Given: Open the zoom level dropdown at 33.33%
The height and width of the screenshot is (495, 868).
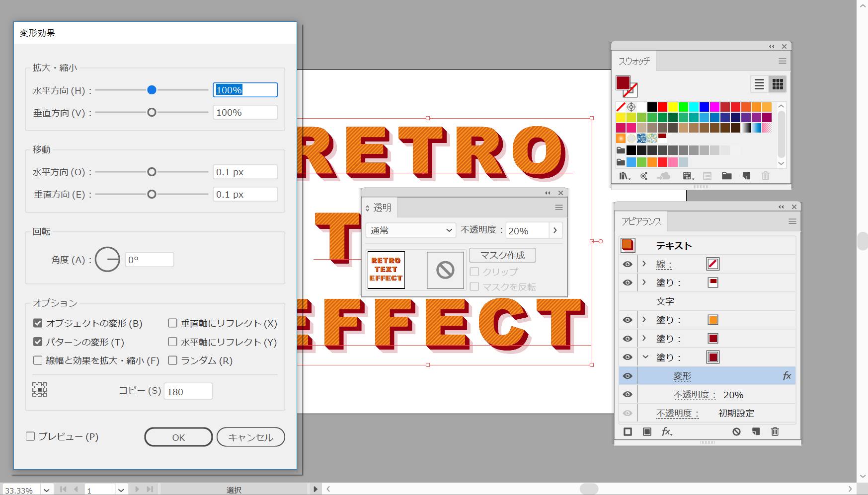Looking at the screenshot, I should [x=46, y=490].
